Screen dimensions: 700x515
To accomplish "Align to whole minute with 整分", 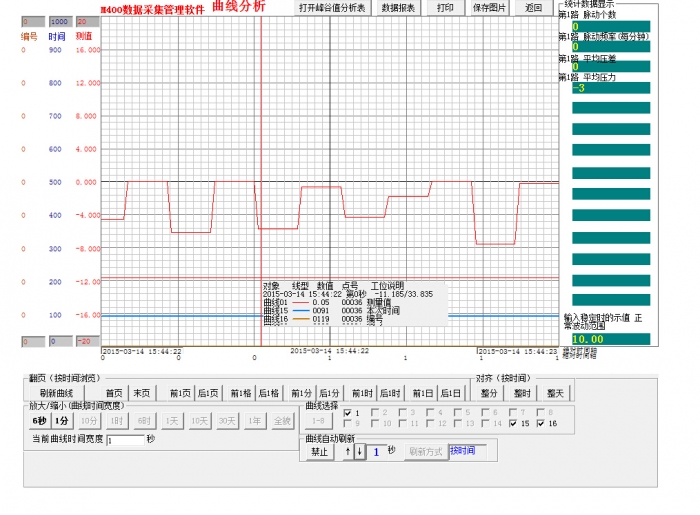I will 489,394.
